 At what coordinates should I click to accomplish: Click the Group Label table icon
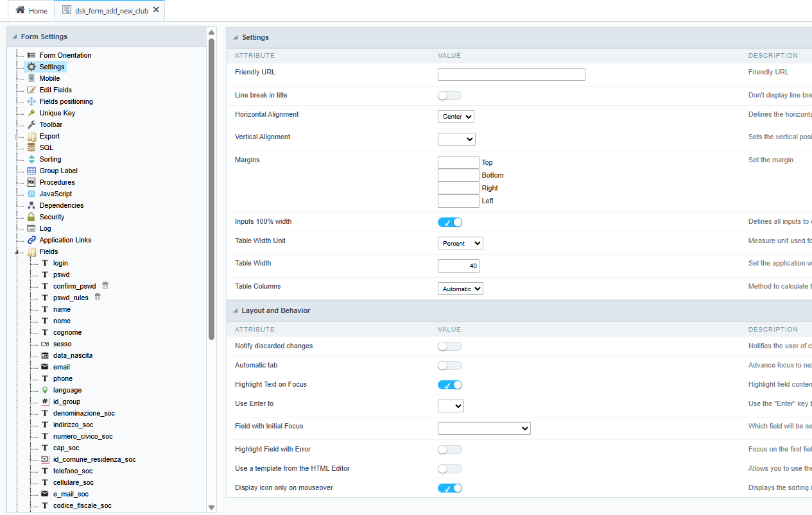point(31,171)
